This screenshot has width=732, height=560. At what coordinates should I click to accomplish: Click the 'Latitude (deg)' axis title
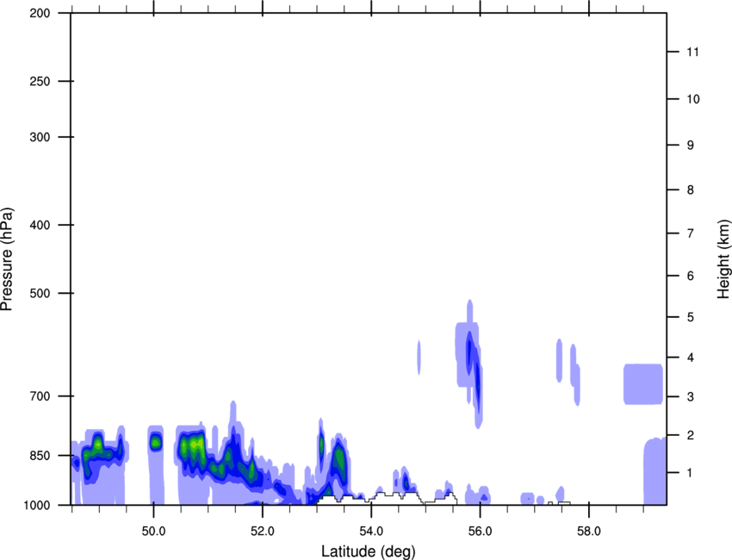[368, 551]
